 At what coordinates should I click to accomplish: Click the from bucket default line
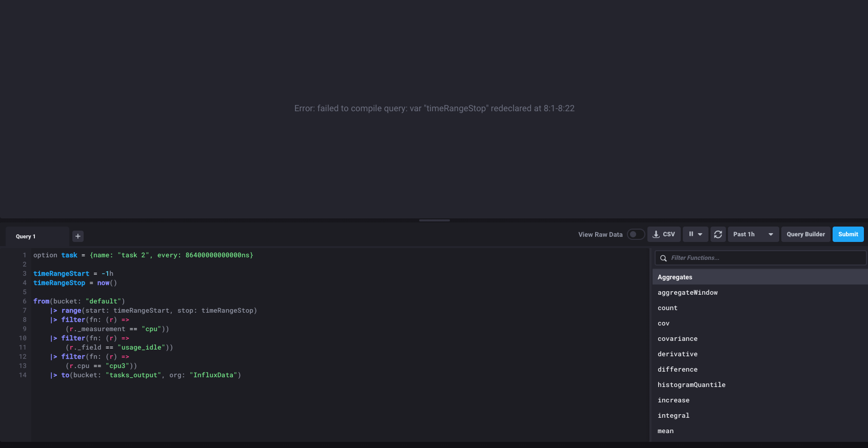click(x=79, y=301)
